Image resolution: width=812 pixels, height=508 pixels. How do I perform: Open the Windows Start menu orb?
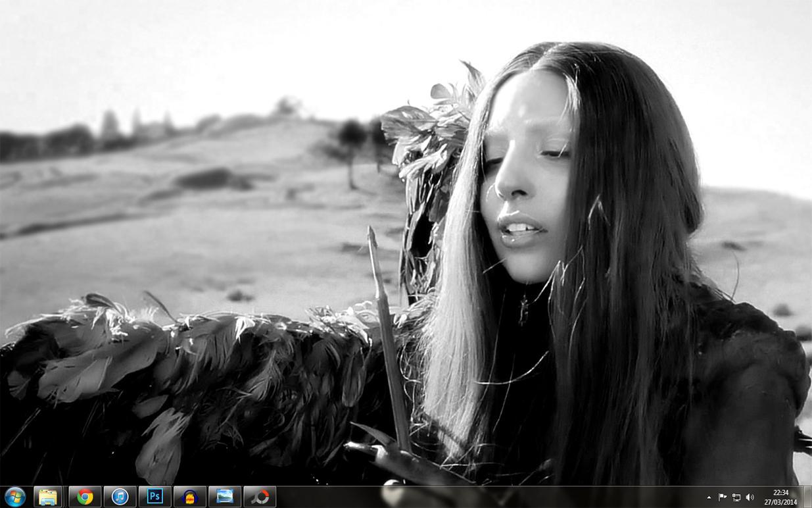click(14, 497)
